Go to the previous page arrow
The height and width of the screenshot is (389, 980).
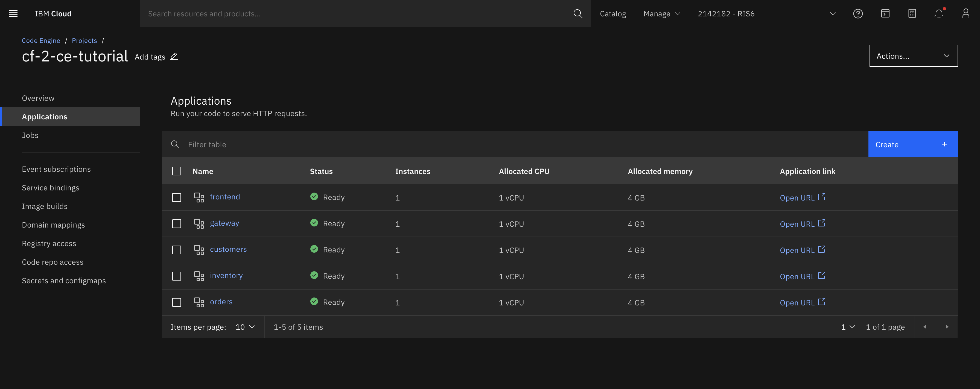coord(924,327)
